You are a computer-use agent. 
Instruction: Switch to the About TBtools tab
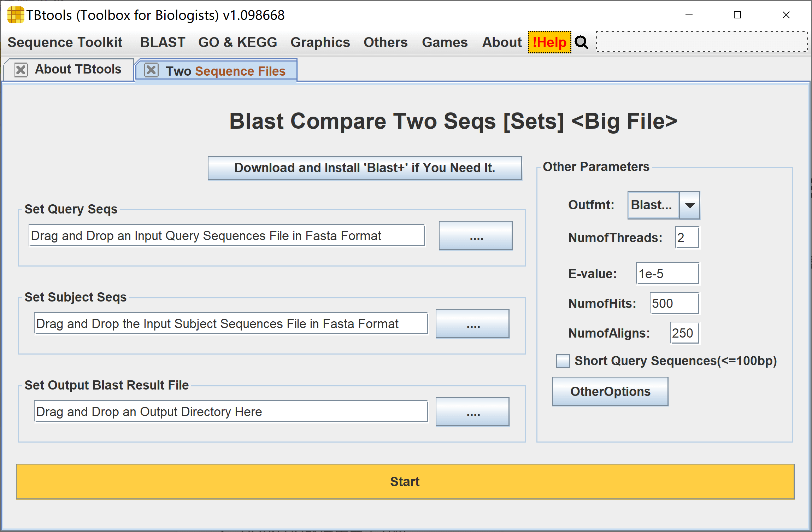pyautogui.click(x=78, y=69)
